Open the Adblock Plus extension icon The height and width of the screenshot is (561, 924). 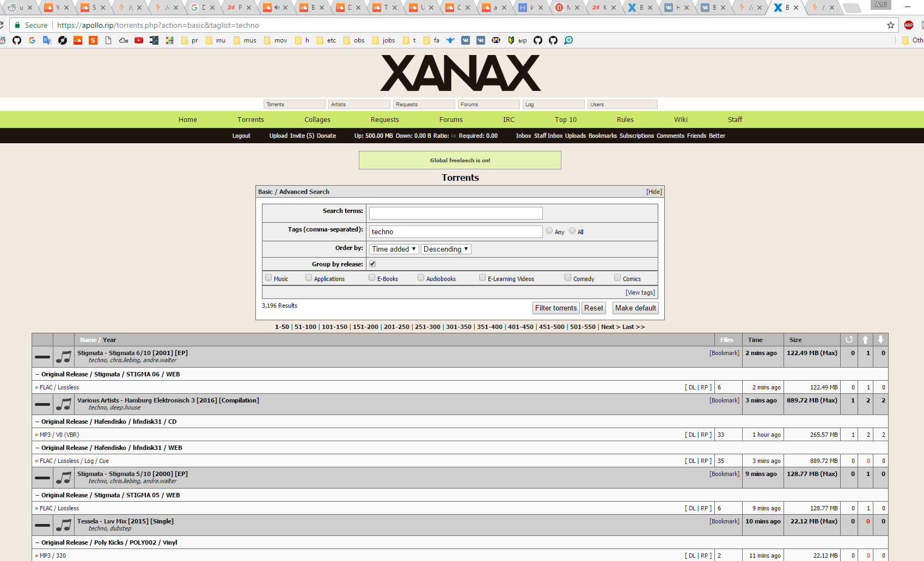click(x=909, y=25)
